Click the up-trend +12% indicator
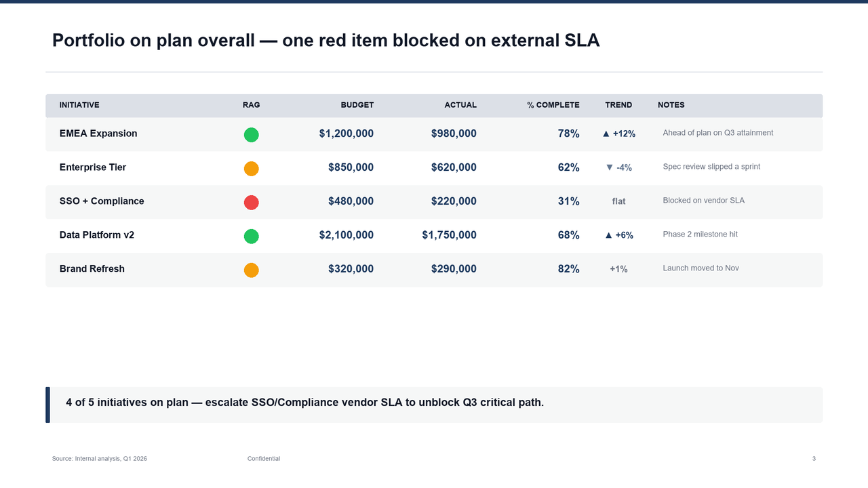The image size is (868, 488). point(618,134)
